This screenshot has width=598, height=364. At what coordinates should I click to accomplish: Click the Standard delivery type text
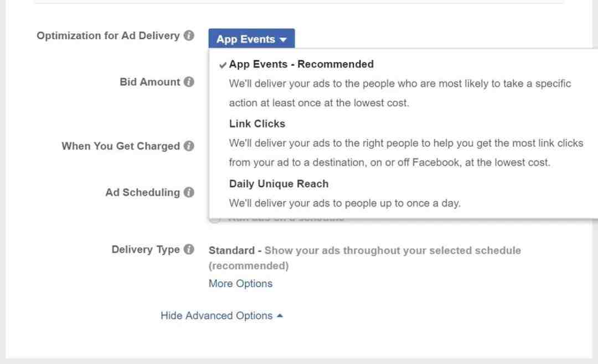231,251
